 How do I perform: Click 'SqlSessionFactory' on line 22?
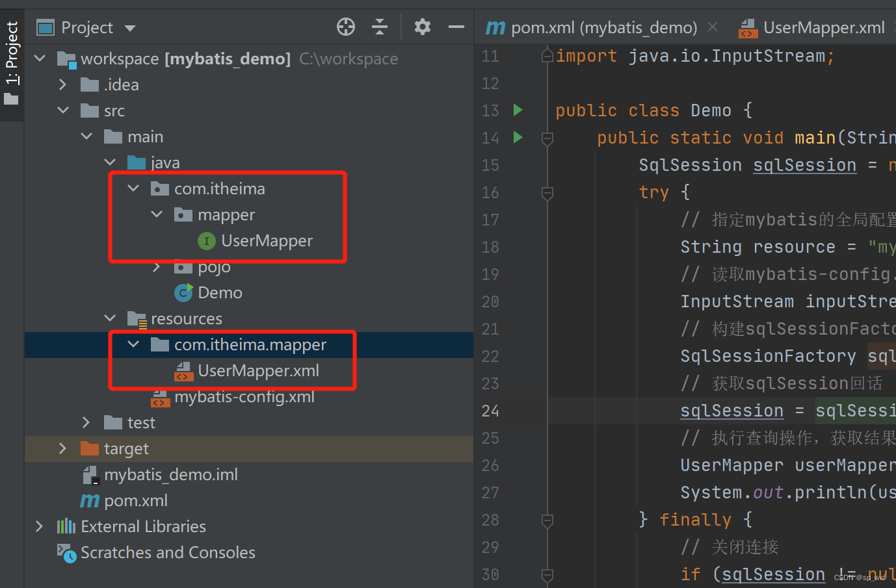pyautogui.click(x=768, y=356)
